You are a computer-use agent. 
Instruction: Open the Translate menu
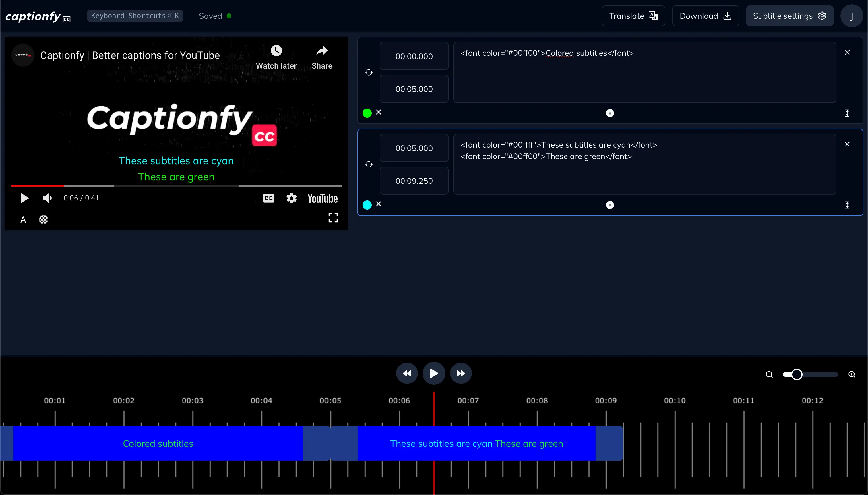(633, 16)
